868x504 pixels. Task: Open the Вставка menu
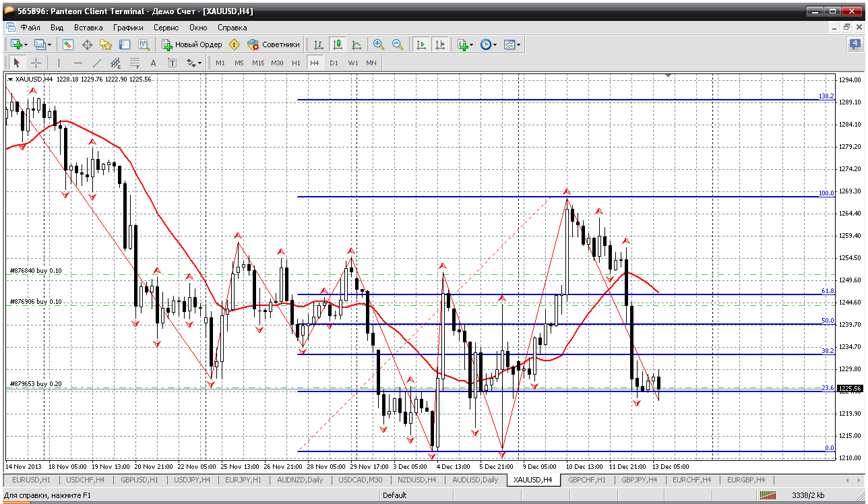coord(88,28)
